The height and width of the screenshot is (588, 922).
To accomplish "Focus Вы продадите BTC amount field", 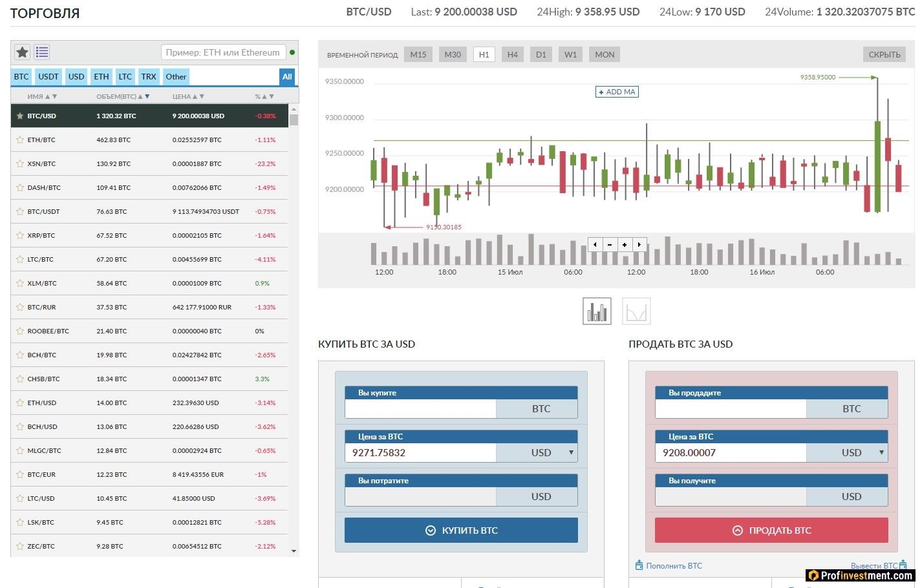I will [731, 408].
